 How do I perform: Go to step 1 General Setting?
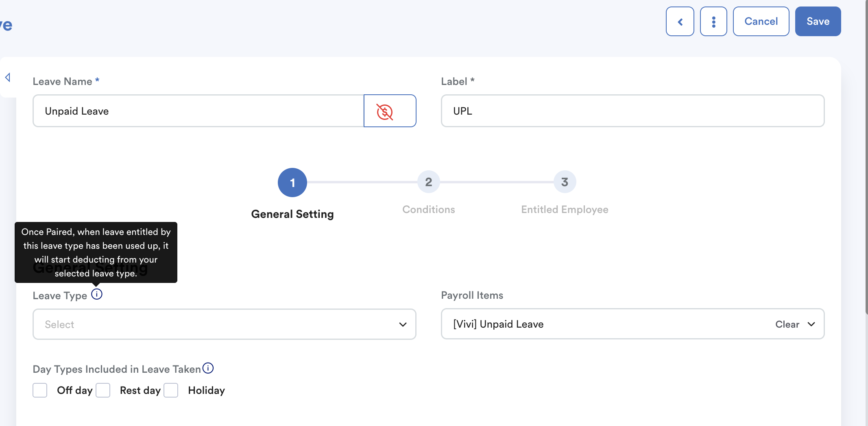click(x=292, y=183)
